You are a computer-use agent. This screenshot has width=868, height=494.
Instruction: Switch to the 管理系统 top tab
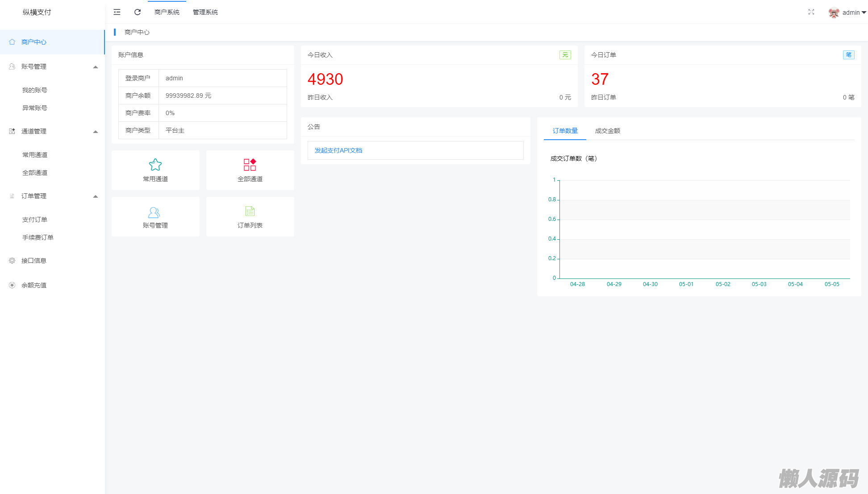coord(205,12)
